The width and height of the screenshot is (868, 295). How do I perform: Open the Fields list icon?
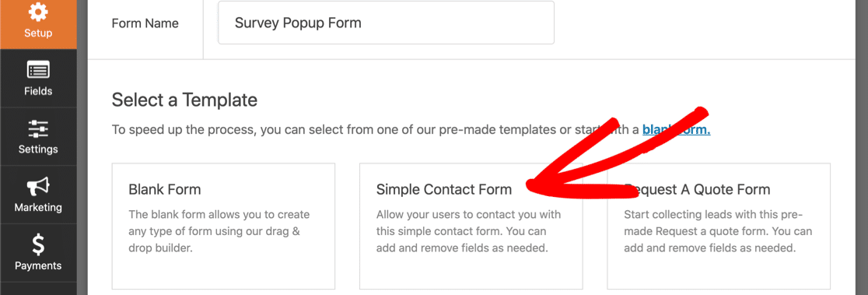(x=38, y=70)
